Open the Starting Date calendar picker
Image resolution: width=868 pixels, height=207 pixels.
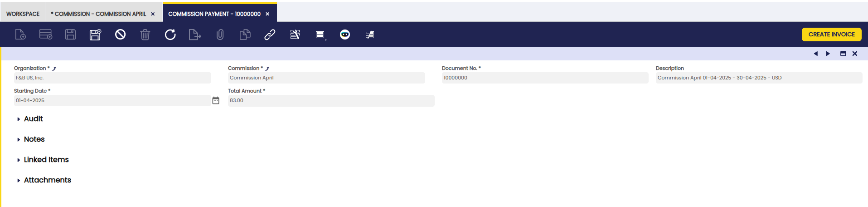coord(216,100)
